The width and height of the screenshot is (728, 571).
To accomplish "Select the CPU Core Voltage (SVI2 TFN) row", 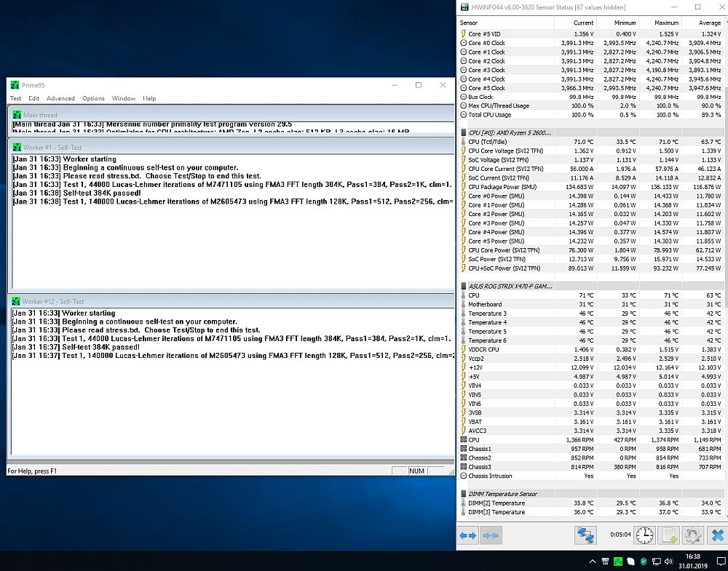I will click(x=590, y=151).
